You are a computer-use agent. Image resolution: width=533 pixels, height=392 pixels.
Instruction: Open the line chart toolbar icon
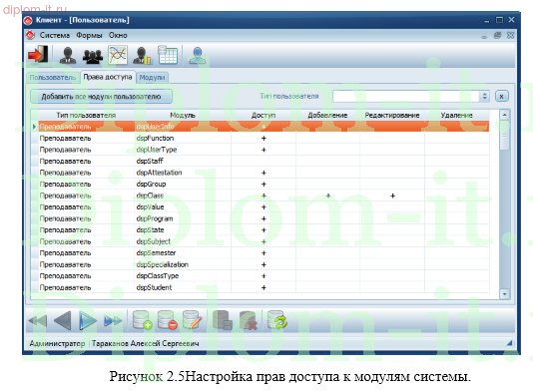point(118,55)
